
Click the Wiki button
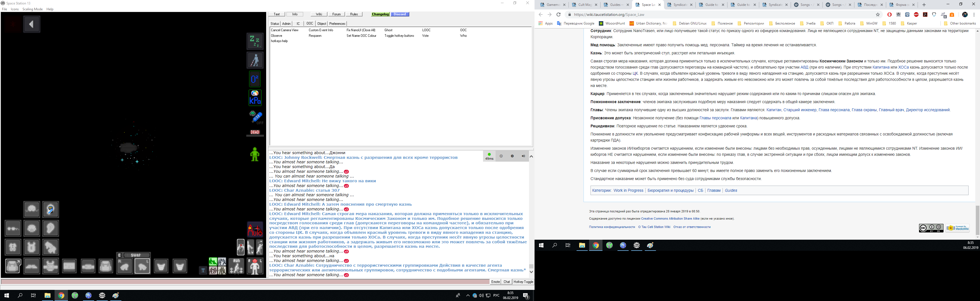point(319,14)
